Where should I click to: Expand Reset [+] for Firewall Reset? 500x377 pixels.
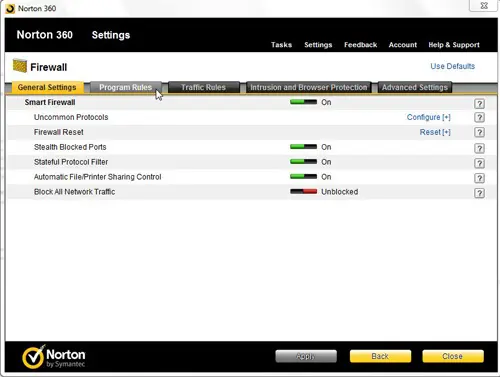click(435, 132)
